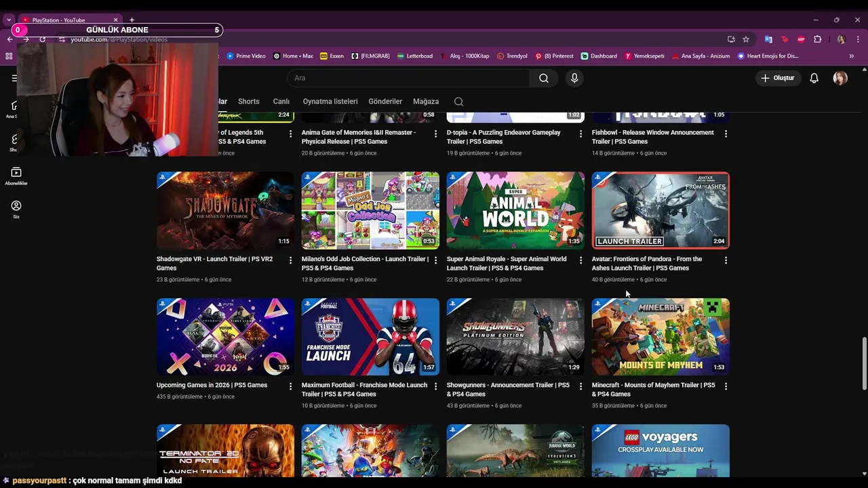Viewport: 868px width, 488px height.
Task: Open the more menu for Super Animal Royale
Action: (x=580, y=260)
